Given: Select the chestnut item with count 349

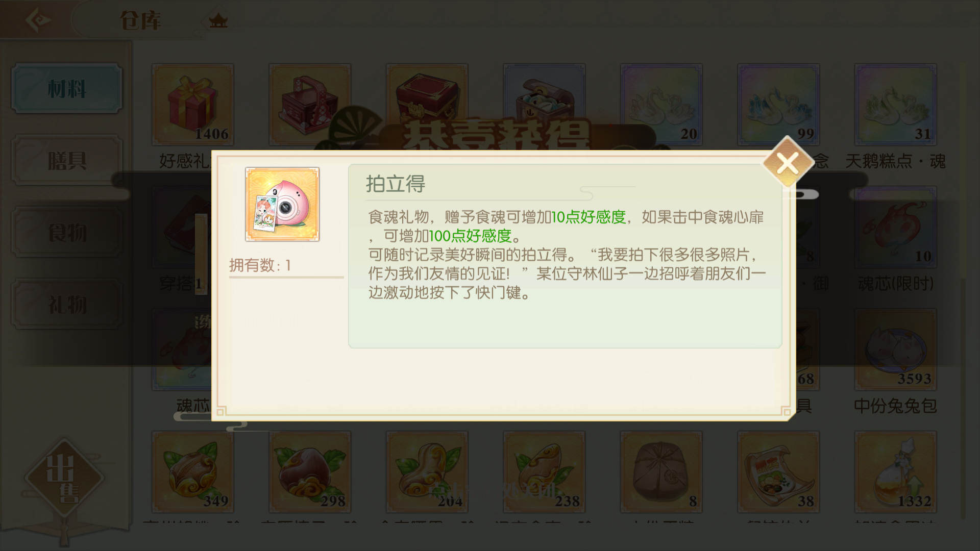Looking at the screenshot, I should (x=193, y=472).
